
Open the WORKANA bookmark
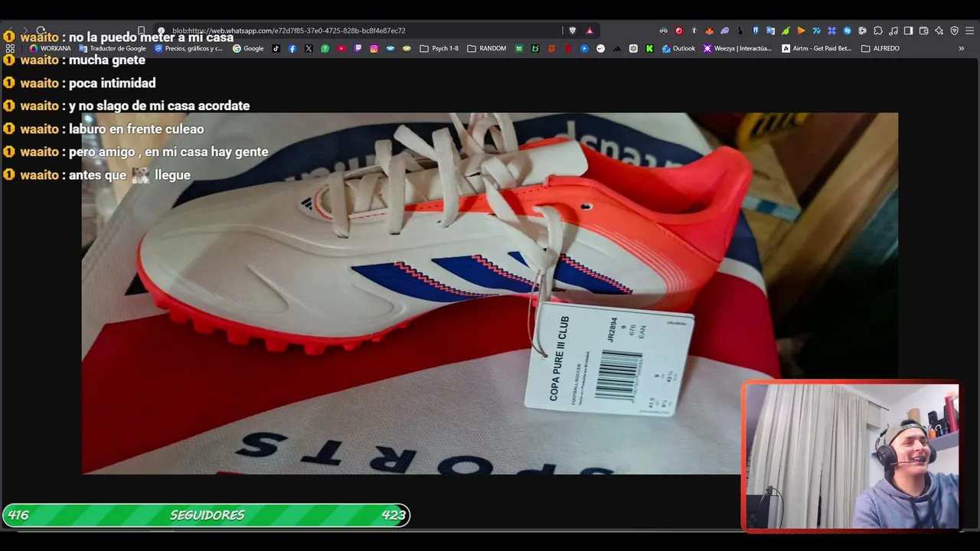pyautogui.click(x=50, y=48)
